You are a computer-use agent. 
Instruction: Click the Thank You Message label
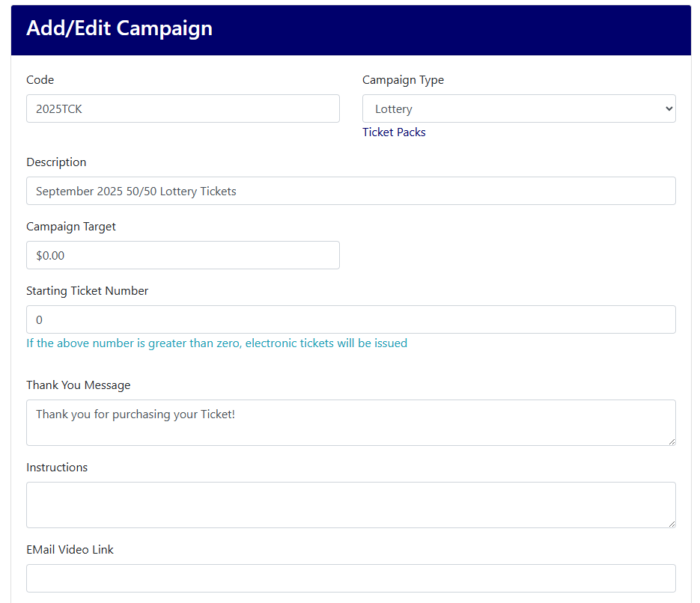tap(78, 385)
